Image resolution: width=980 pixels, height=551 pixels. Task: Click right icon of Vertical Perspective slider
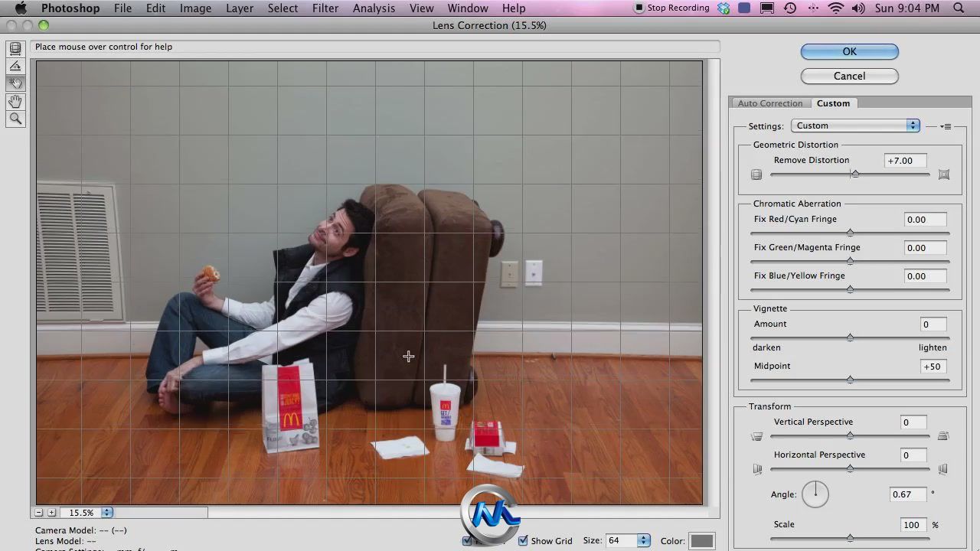pyautogui.click(x=943, y=436)
